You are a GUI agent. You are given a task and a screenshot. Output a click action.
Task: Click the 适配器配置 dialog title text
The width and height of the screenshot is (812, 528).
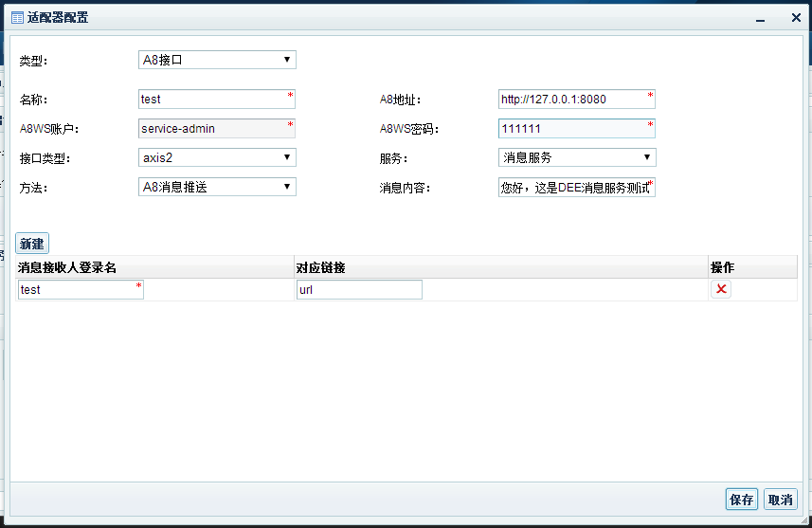coord(58,18)
